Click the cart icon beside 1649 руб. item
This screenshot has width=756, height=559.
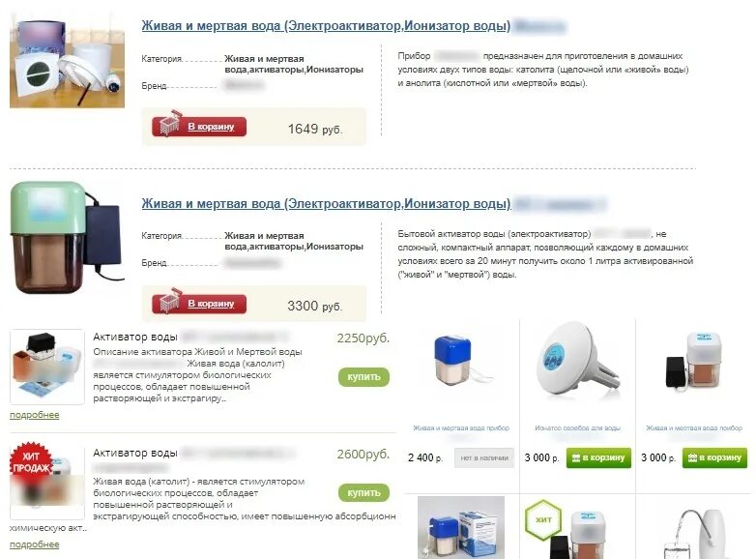coord(169,124)
